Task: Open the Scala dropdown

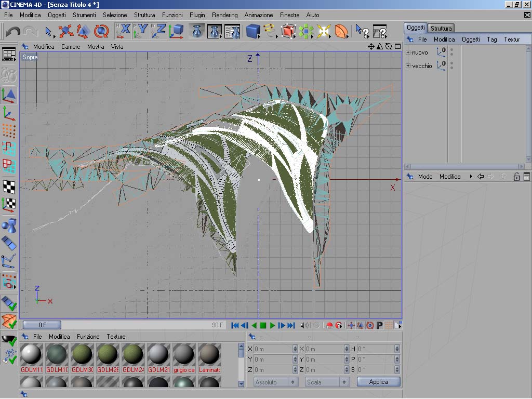Action: pos(327,382)
